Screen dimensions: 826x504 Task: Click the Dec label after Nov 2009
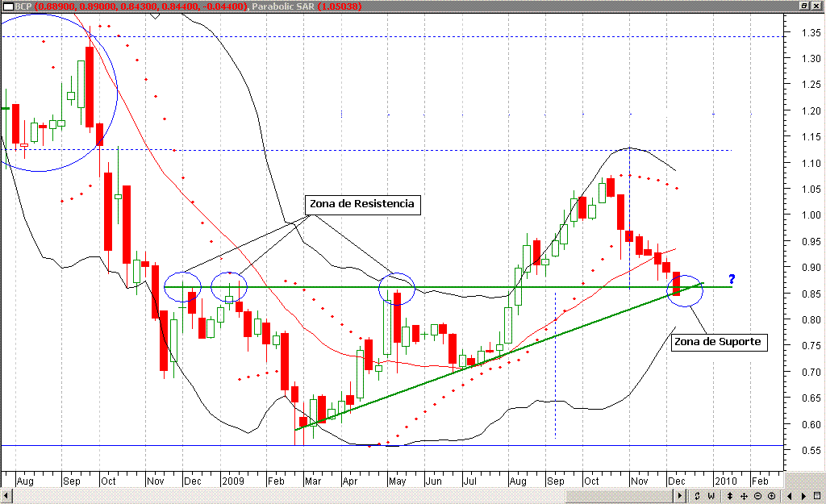[677, 481]
